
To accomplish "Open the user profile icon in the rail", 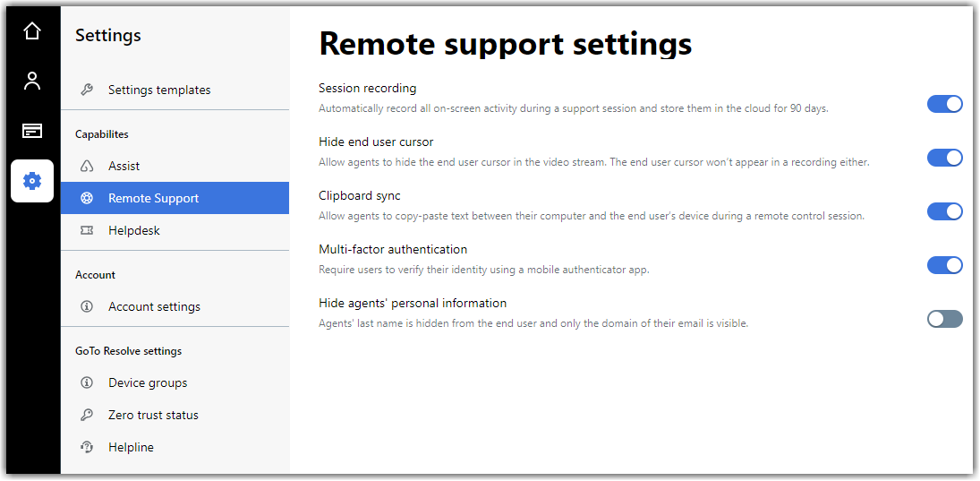I will pos(32,81).
